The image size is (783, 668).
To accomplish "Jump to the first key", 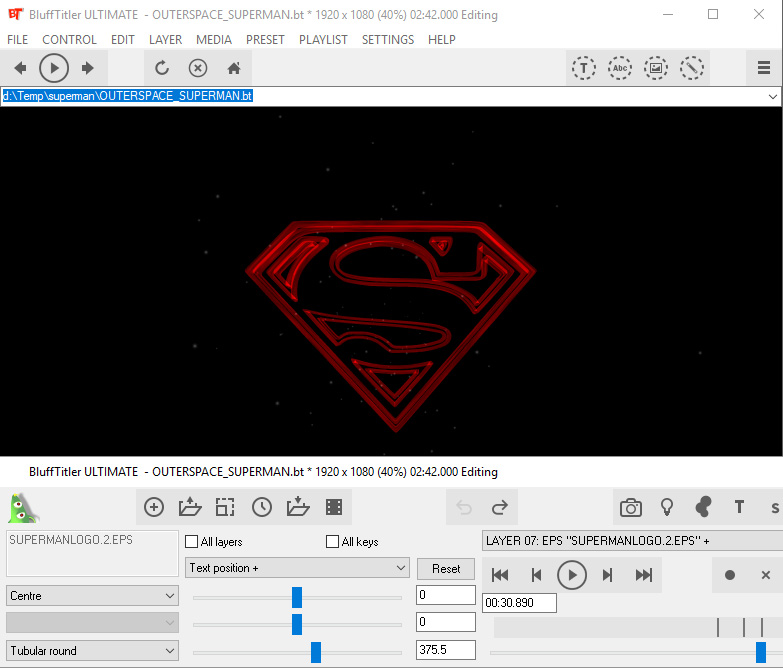I will [500, 575].
